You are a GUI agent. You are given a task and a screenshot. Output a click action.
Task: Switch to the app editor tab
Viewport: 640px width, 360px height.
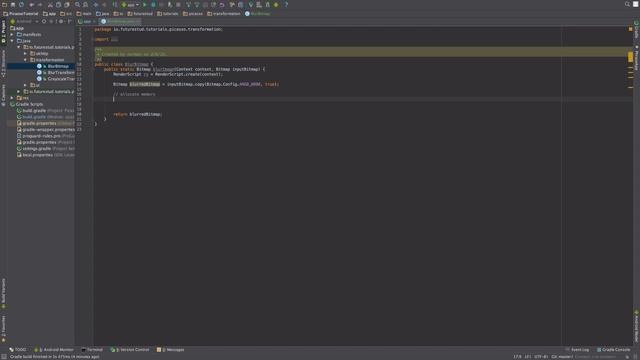(x=87, y=21)
